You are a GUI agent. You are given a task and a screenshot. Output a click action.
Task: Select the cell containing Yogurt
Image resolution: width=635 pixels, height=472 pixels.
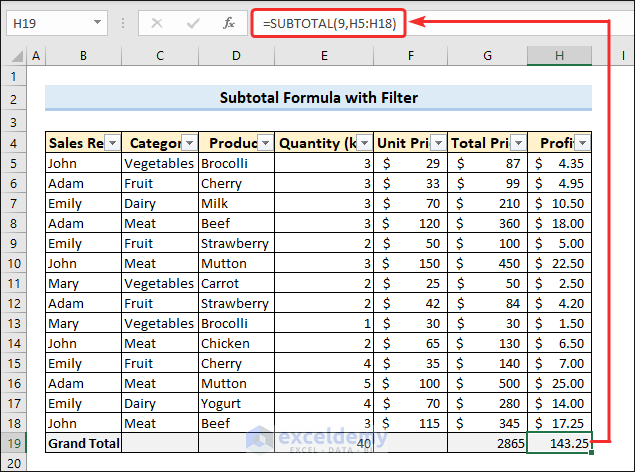pos(236,403)
